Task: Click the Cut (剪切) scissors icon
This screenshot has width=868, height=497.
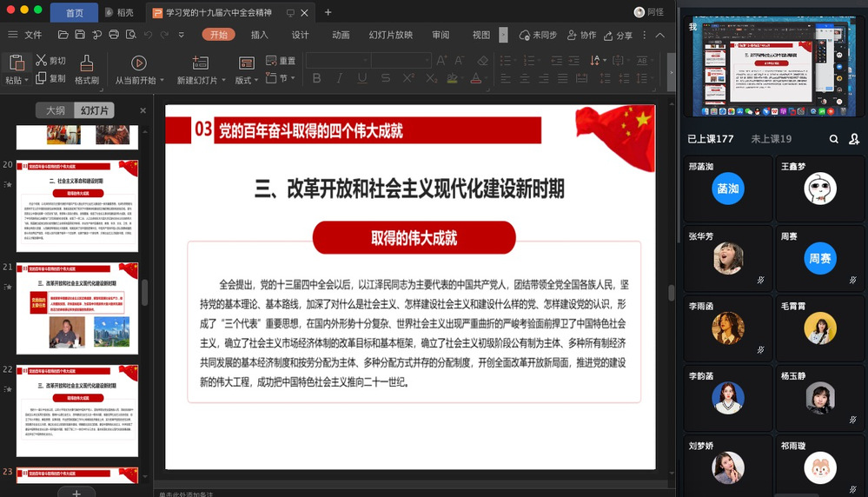Action: point(41,61)
